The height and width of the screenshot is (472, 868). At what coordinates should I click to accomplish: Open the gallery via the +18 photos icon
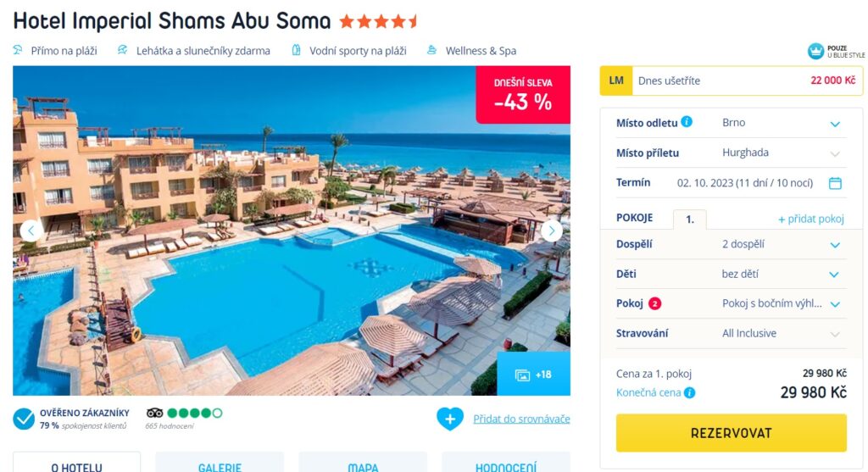point(533,375)
